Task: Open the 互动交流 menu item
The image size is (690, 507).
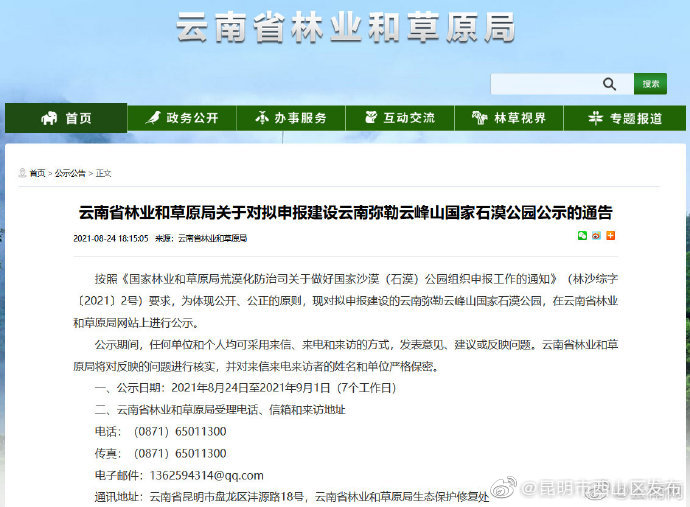Action: coord(400,118)
